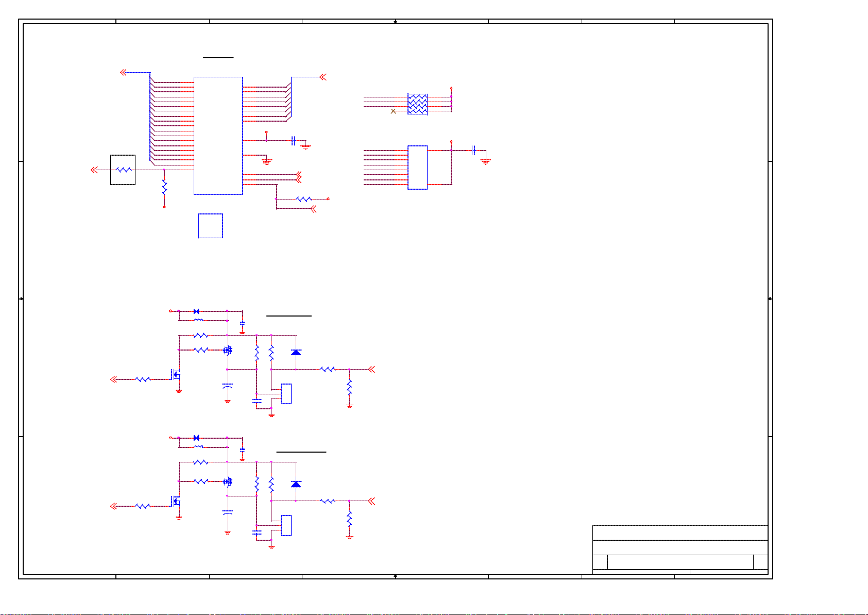Pick the vertical resistor below the boxed-resistor junction
The height and width of the screenshot is (615, 868).
(x=164, y=187)
